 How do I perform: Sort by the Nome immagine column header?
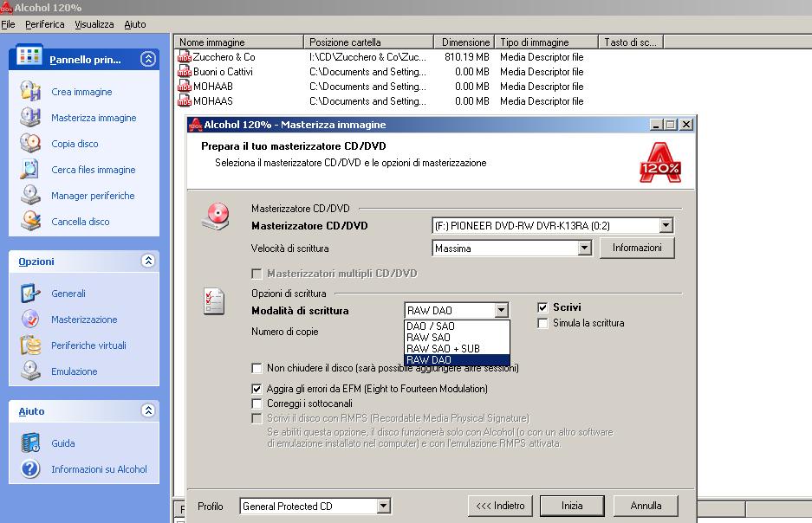(x=238, y=42)
